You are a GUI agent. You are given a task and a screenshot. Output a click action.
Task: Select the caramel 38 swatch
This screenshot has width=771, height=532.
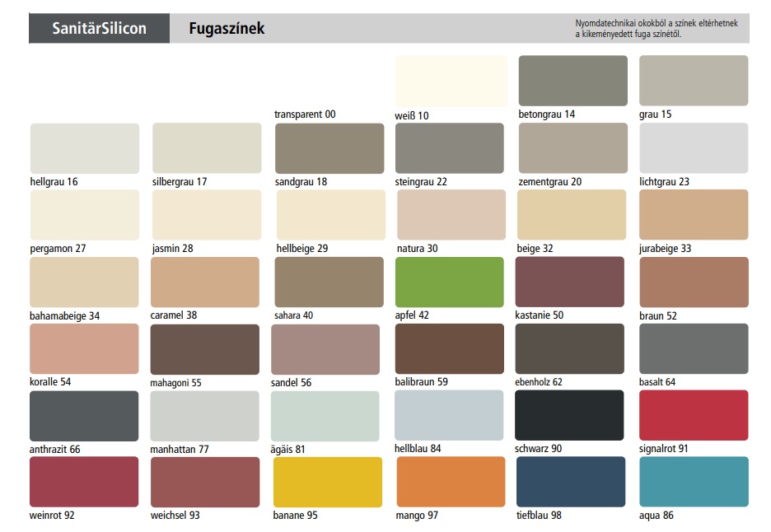[204, 282]
